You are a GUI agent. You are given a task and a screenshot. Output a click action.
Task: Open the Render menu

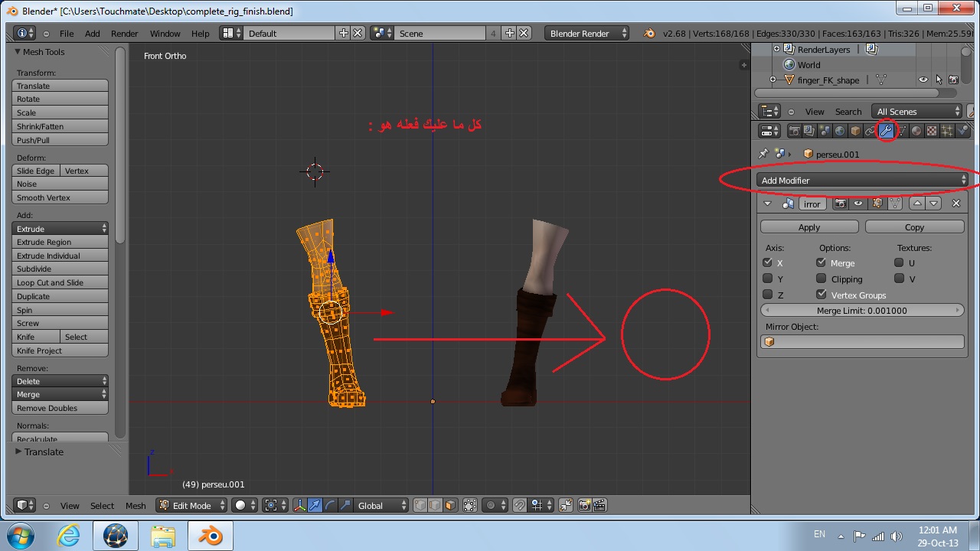click(x=124, y=34)
